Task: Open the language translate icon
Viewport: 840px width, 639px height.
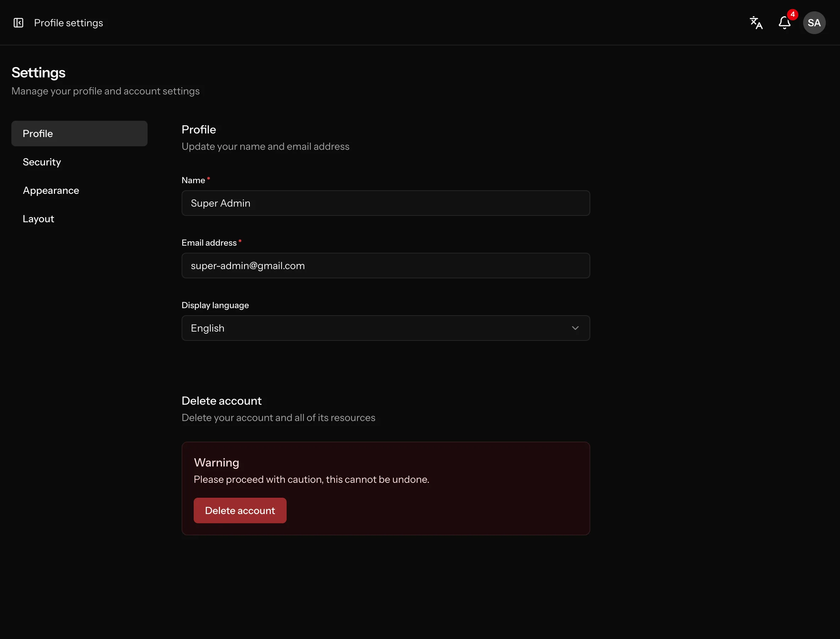Action: point(756,23)
